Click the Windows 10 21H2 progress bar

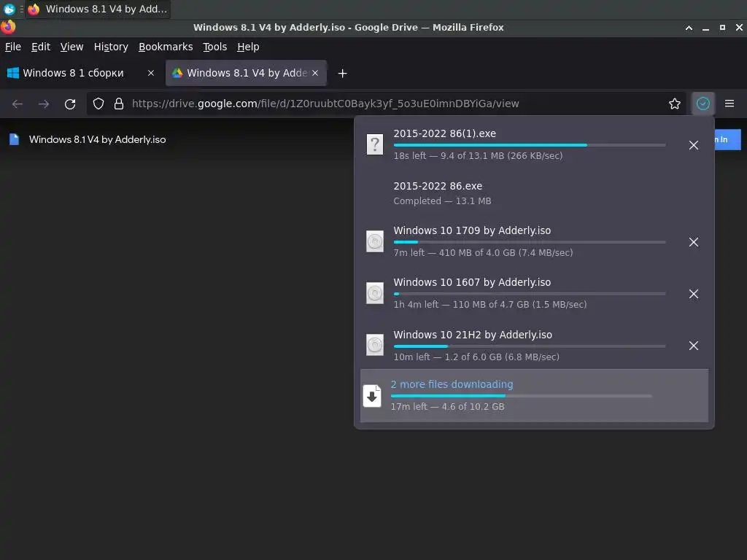[530, 346]
